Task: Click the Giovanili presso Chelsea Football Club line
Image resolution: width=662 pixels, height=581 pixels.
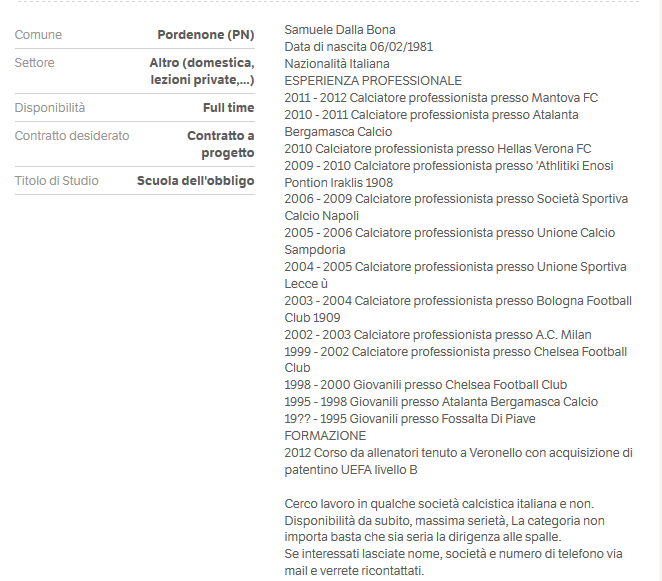Action: [426, 385]
